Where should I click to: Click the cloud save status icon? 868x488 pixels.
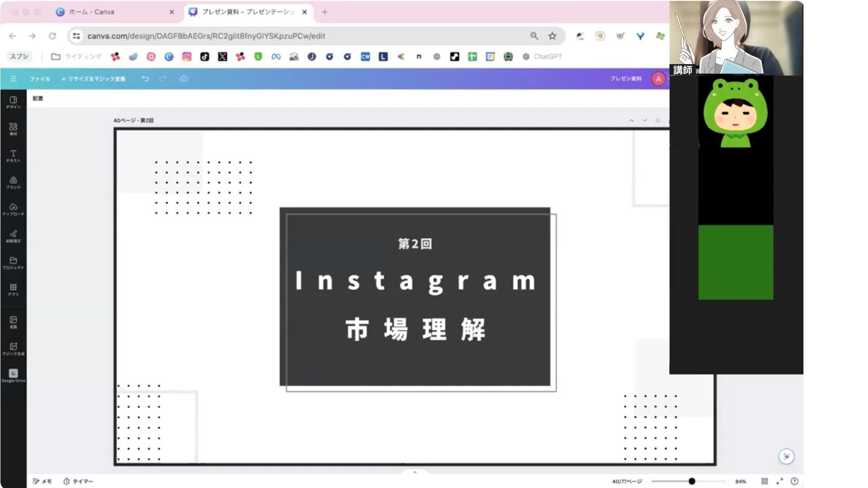[x=184, y=79]
